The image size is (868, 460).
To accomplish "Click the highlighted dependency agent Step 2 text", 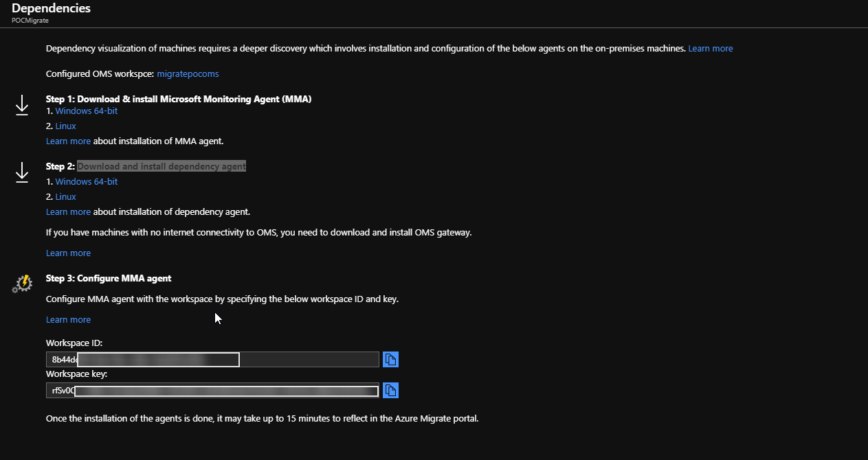I will tap(162, 166).
